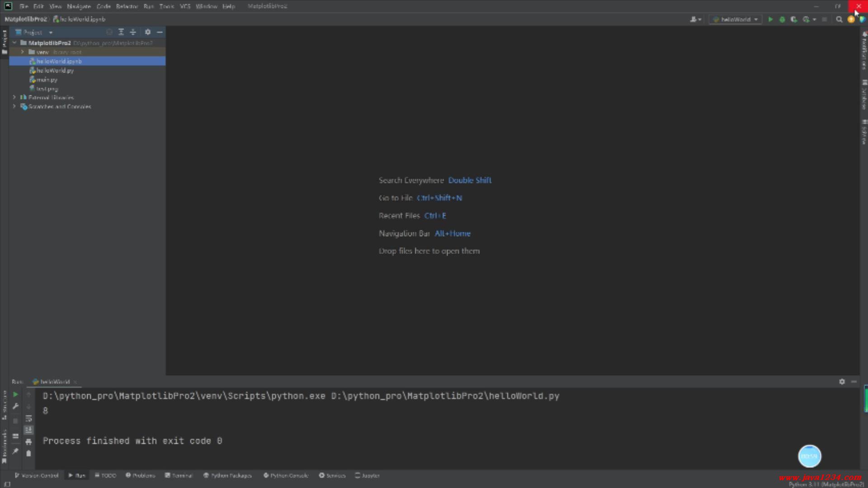Open Search Everywhere magnifier icon

point(839,19)
